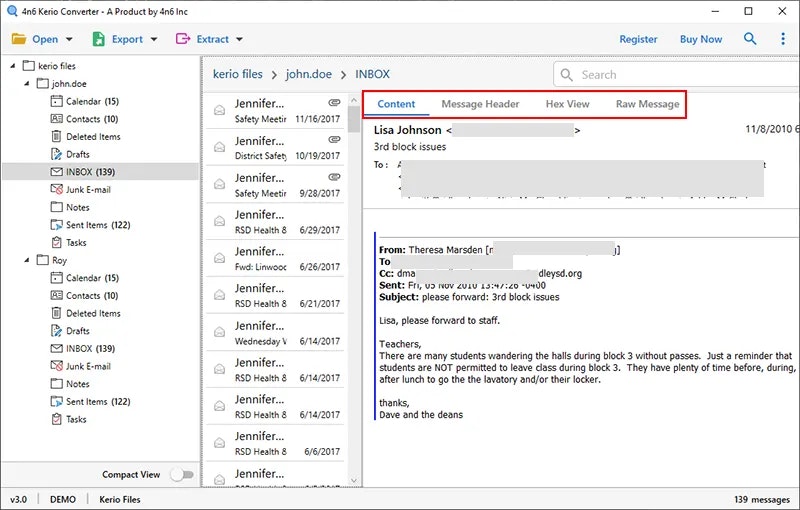This screenshot has width=800, height=510.
Task: Open Notes folder under Roy
Action: pyautogui.click(x=70, y=384)
